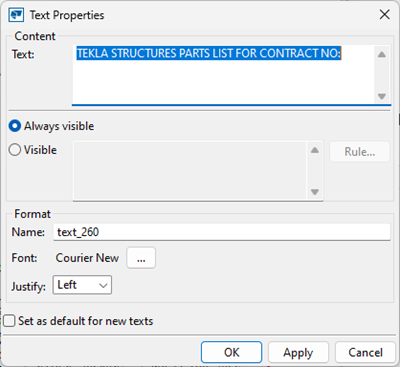Click into the Name field containing text_260

[222, 232]
